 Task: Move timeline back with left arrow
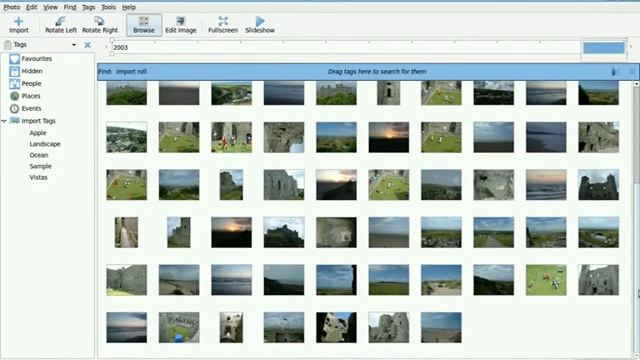point(106,47)
